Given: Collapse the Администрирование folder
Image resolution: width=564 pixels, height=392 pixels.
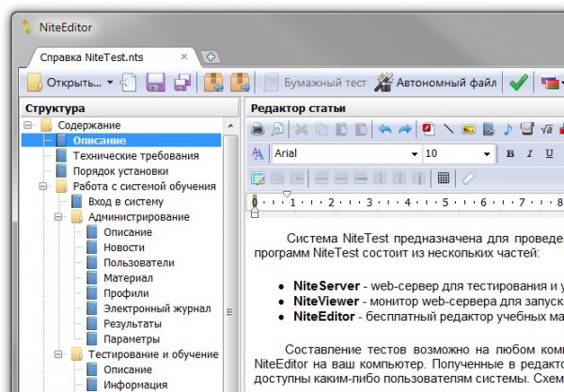Looking at the screenshot, I should click(x=58, y=217).
